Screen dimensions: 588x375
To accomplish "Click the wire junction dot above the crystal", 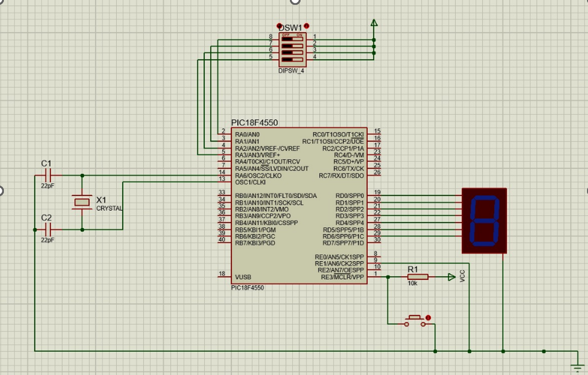I will tap(82, 175).
